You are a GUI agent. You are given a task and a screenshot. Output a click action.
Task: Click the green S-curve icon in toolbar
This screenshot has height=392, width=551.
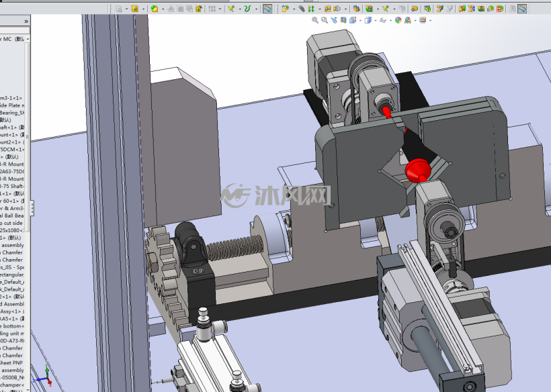click(x=247, y=9)
